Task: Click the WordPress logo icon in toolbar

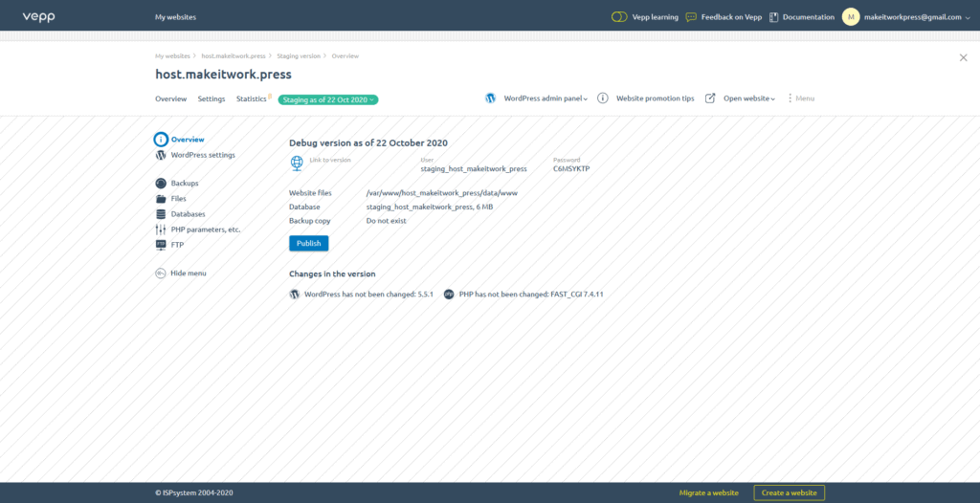Action: coord(491,98)
